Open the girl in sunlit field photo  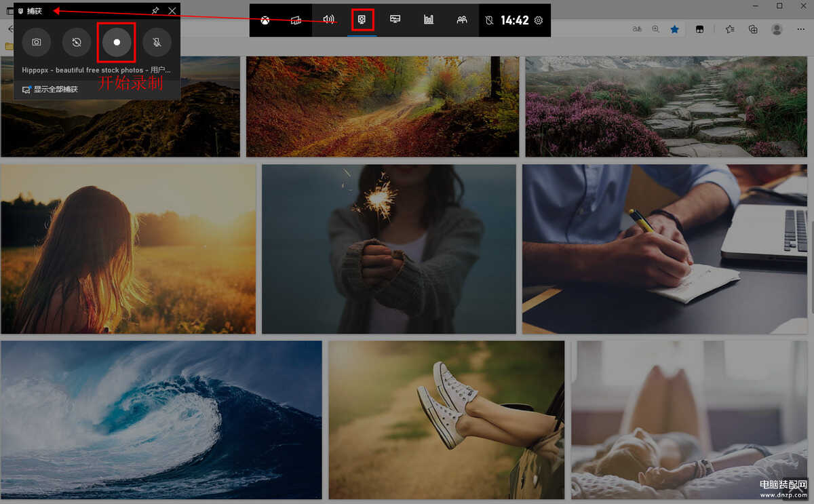(128, 249)
